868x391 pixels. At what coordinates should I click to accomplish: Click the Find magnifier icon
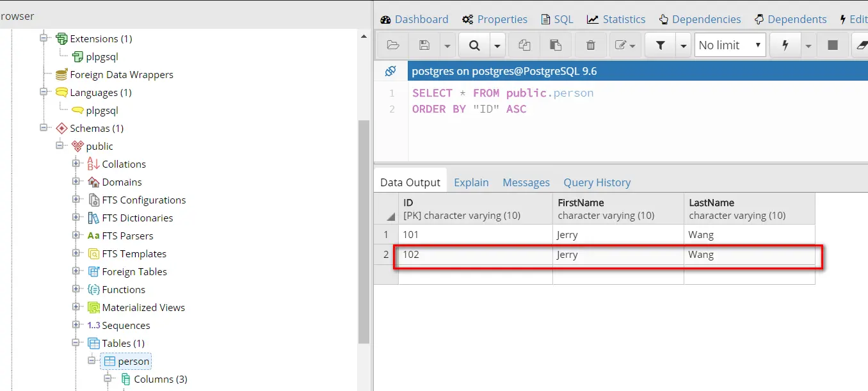(474, 45)
